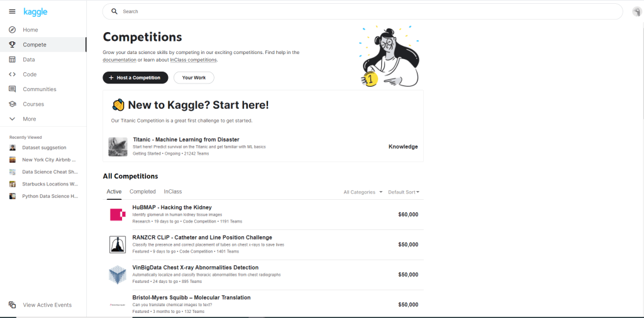The image size is (644, 318).
Task: Click the search magnifier icon
Action: click(114, 11)
